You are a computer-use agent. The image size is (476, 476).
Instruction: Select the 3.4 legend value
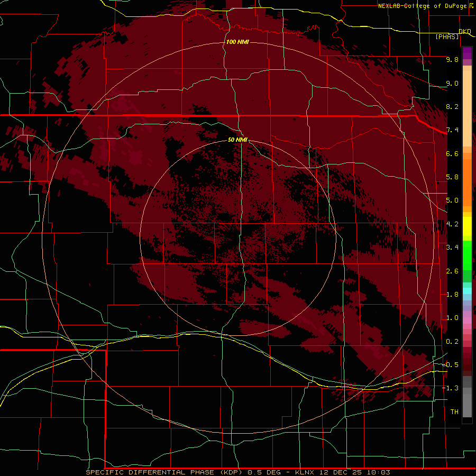tap(452, 248)
